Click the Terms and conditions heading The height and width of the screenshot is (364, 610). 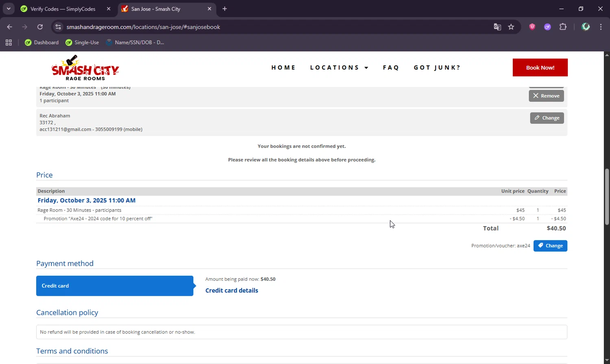pyautogui.click(x=72, y=351)
